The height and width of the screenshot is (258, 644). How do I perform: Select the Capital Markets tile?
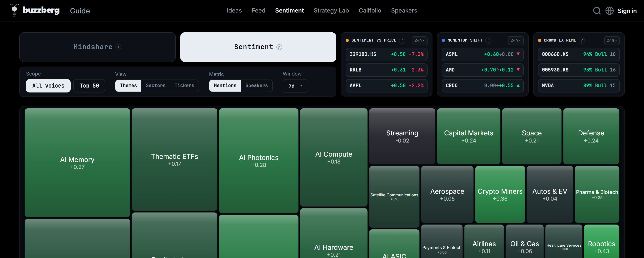point(469,136)
